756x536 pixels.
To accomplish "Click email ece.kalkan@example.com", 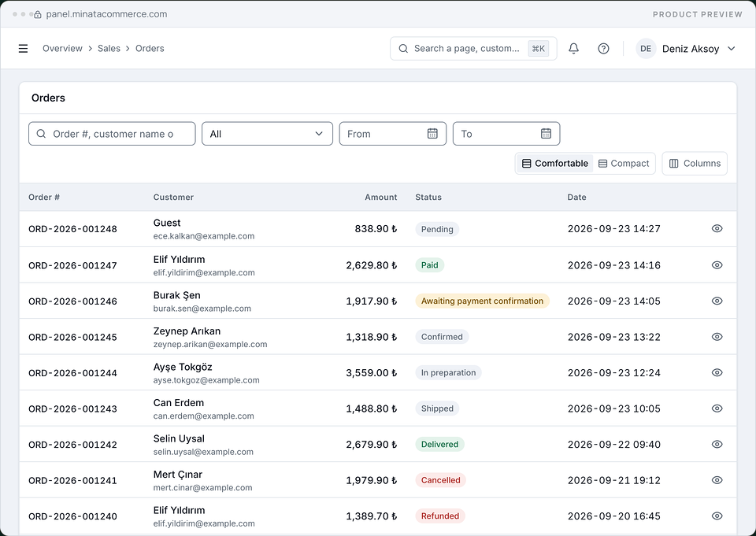I will click(204, 236).
